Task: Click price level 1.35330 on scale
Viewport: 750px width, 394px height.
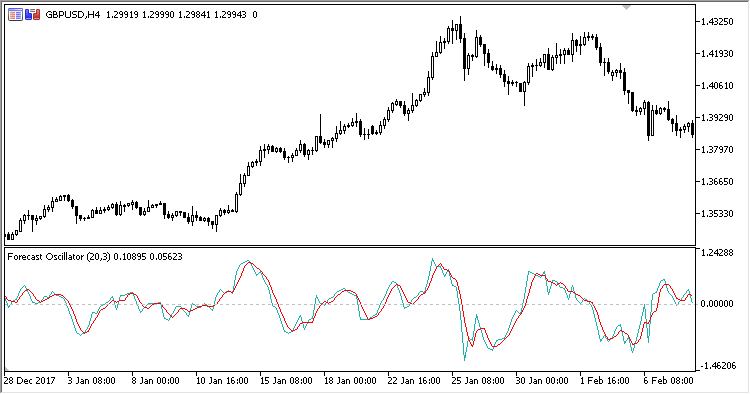Action: pyautogui.click(x=717, y=214)
